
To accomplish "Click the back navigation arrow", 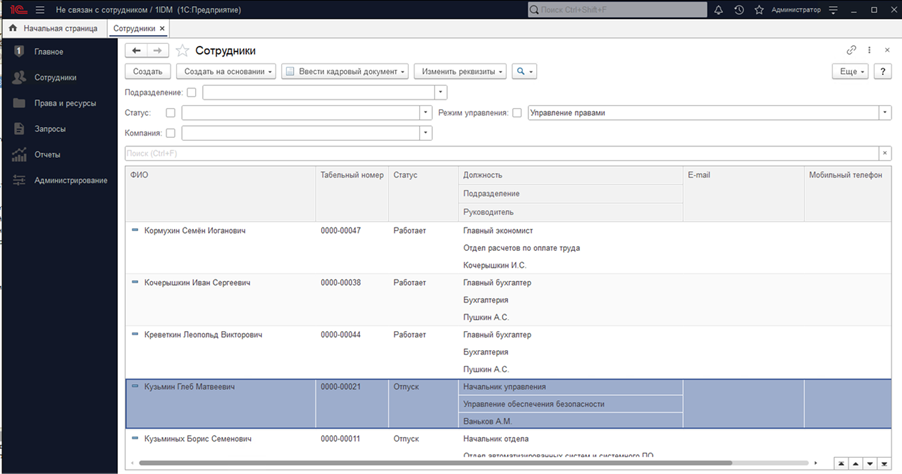I will [x=137, y=50].
